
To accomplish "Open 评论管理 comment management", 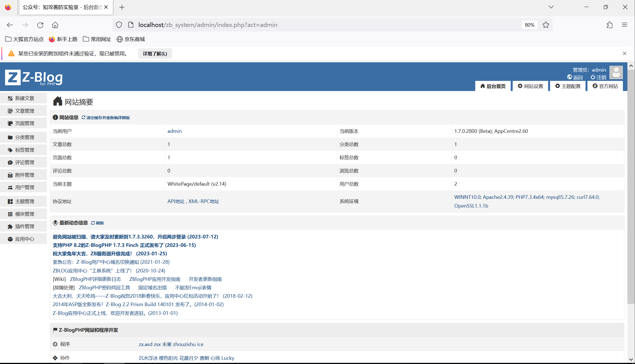I will point(24,162).
